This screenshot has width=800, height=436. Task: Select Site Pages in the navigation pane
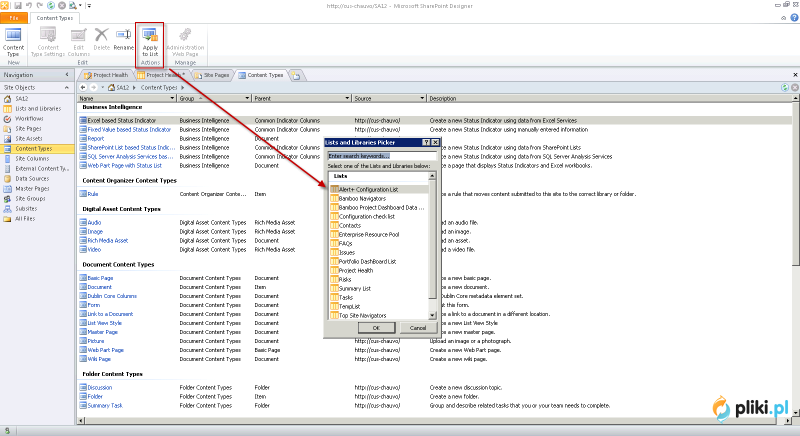(28, 129)
